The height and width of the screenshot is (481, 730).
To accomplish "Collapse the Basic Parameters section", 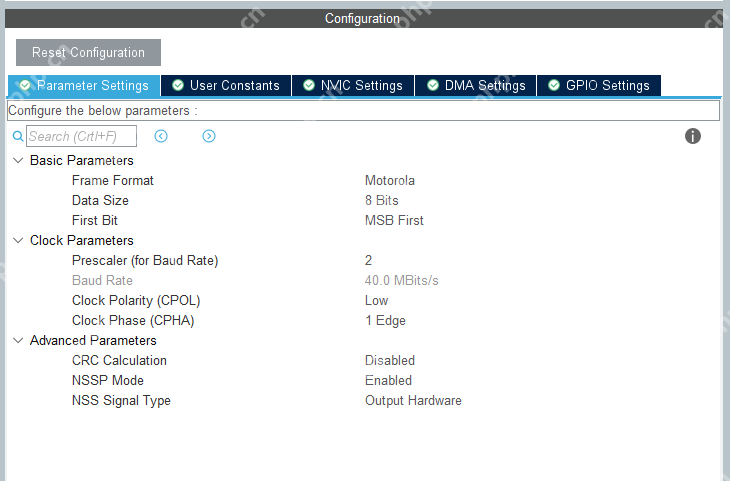I will point(18,160).
